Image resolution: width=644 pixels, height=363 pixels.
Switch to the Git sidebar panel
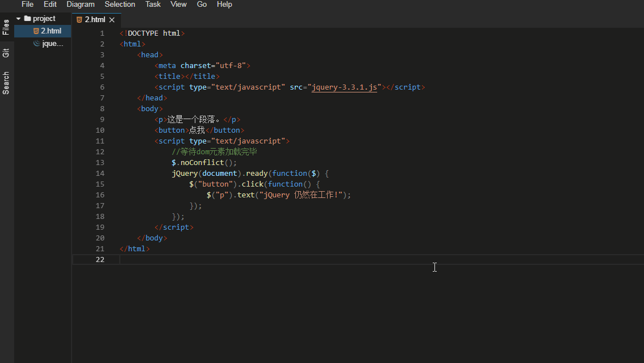(6, 53)
